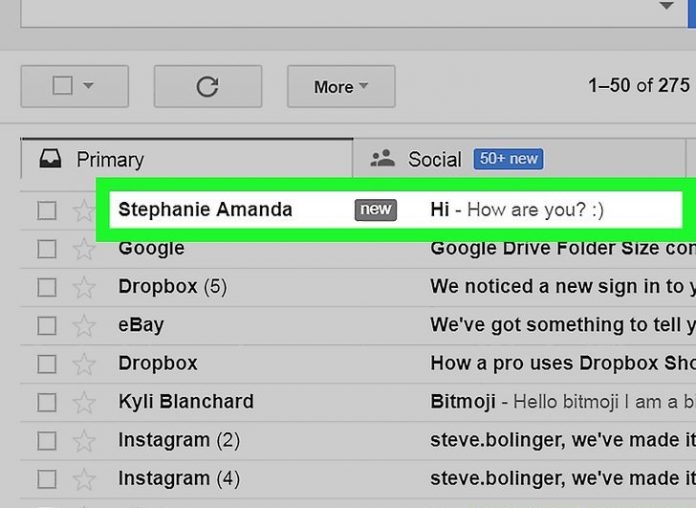Star the Dropbox (5) conversation

[x=84, y=288]
